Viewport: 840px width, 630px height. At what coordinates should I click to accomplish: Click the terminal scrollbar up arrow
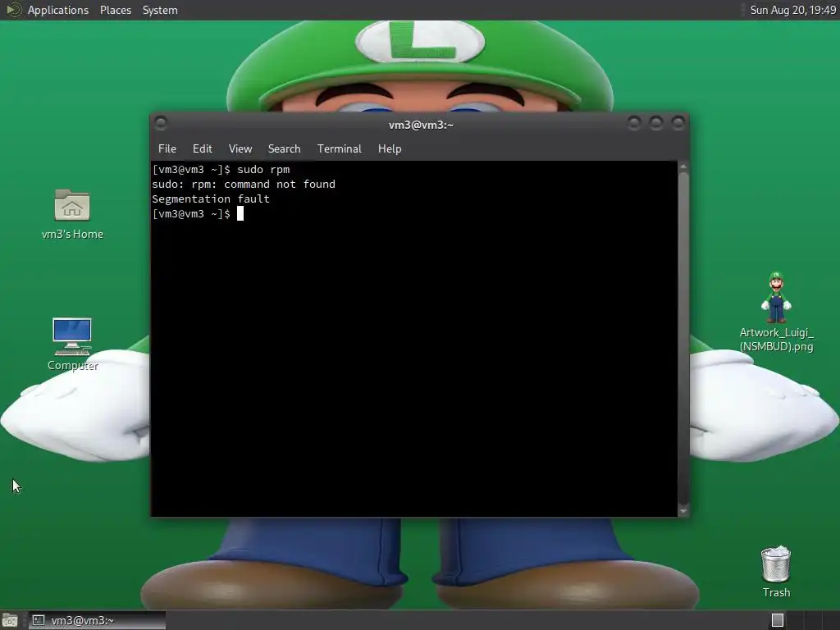pos(683,167)
